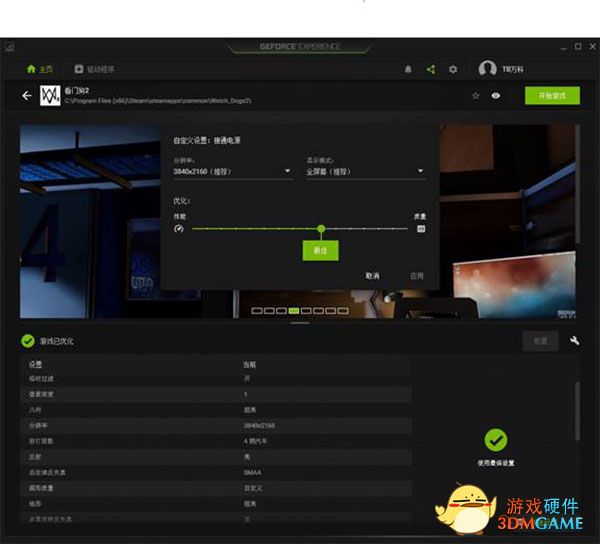Open custom settings with wrench icon

click(x=574, y=340)
